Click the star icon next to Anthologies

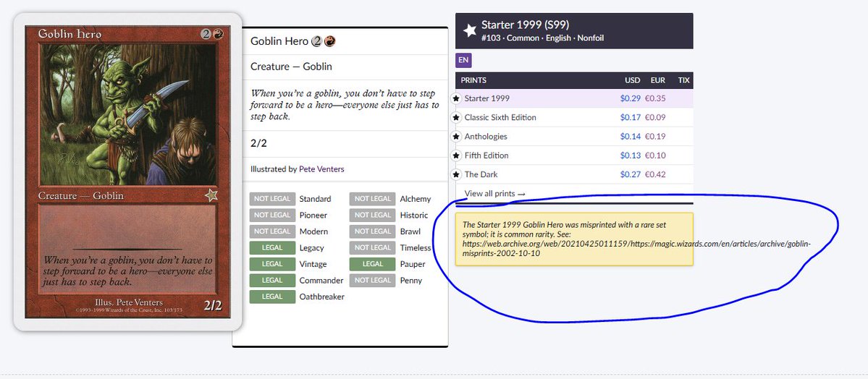[456, 136]
